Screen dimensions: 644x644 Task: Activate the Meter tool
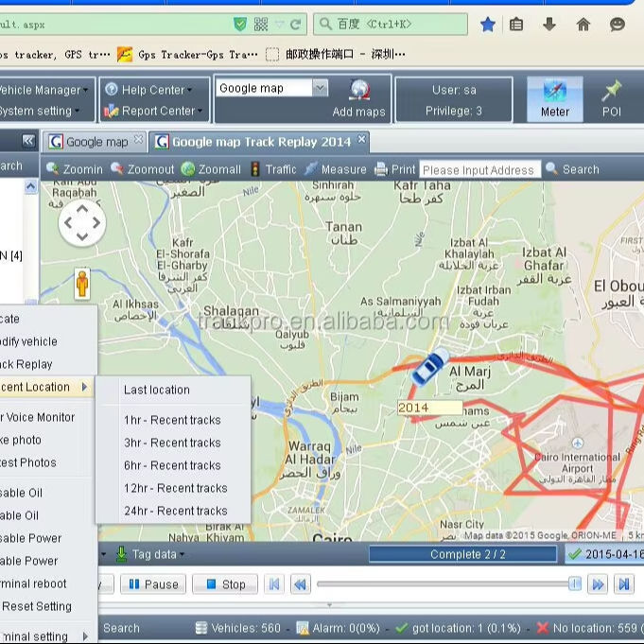point(554,98)
